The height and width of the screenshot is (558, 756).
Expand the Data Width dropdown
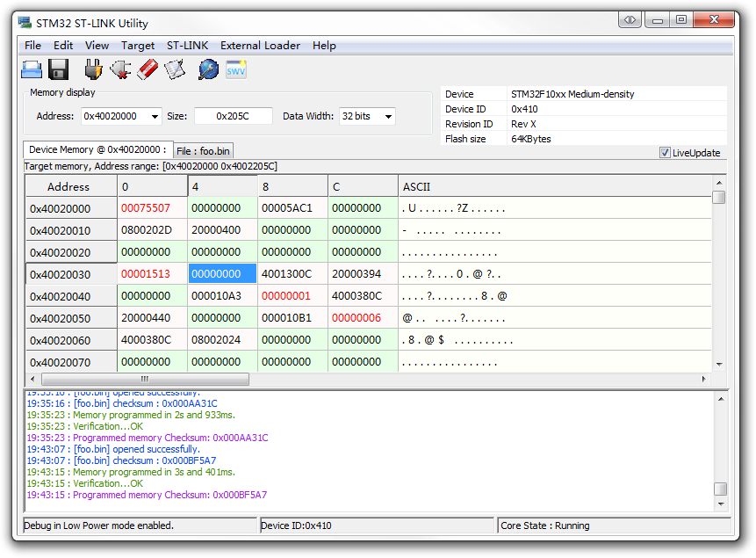click(388, 116)
